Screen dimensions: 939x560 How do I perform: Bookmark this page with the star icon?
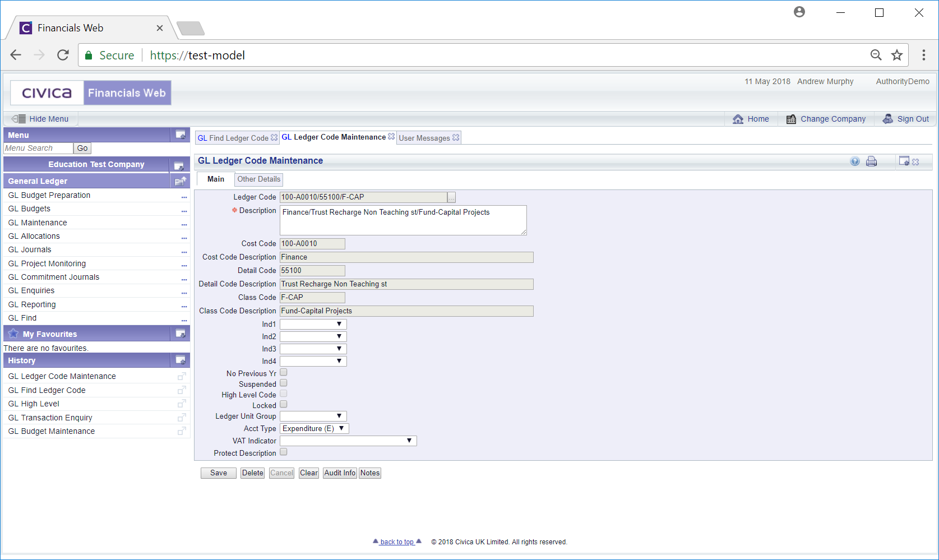coord(897,55)
